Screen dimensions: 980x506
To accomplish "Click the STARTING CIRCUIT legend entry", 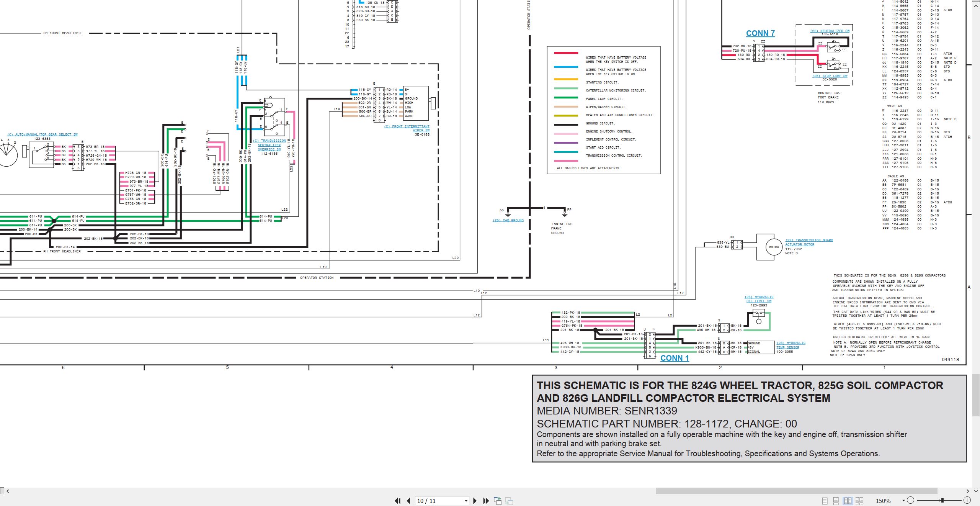I will [602, 82].
